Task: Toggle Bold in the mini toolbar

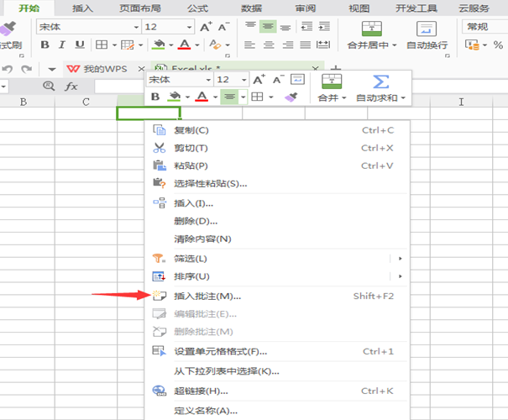Action: (155, 97)
